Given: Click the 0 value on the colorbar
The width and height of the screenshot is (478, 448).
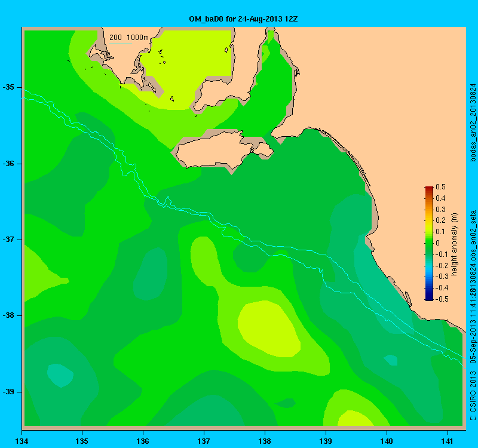Looking at the screenshot, I should (438, 243).
